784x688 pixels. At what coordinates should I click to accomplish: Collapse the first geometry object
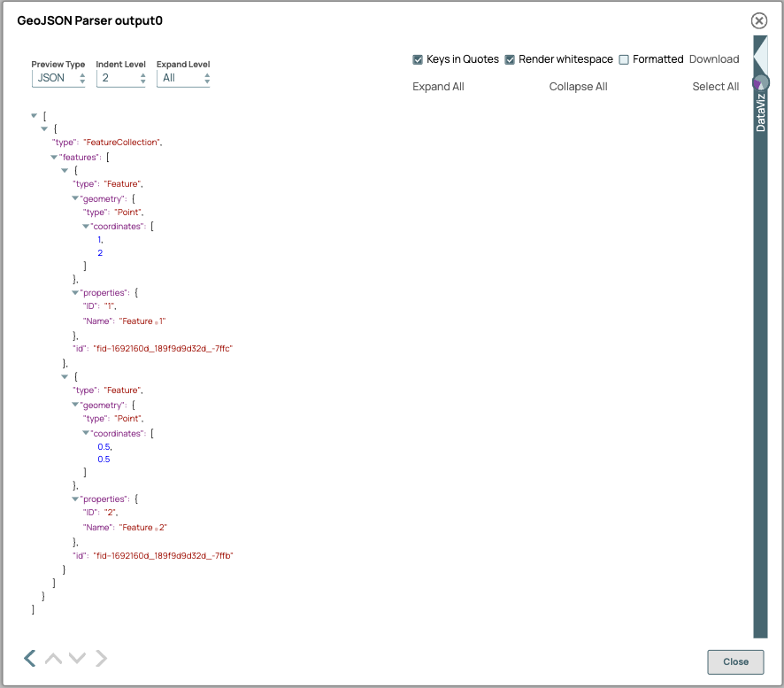tap(75, 198)
